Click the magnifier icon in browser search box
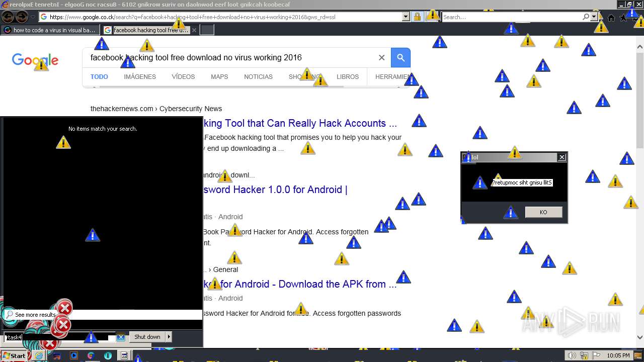 [586, 17]
